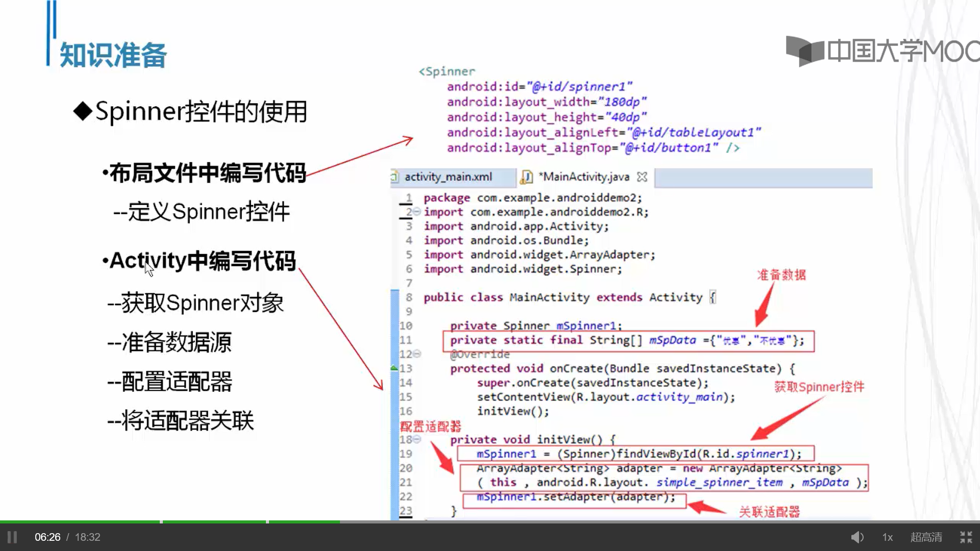This screenshot has width=980, height=551.
Task: Close the MainActivity.java tab X icon
Action: 642,177
